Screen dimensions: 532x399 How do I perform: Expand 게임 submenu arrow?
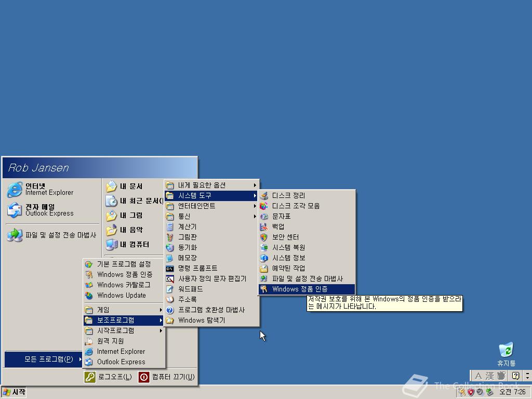[161, 310]
